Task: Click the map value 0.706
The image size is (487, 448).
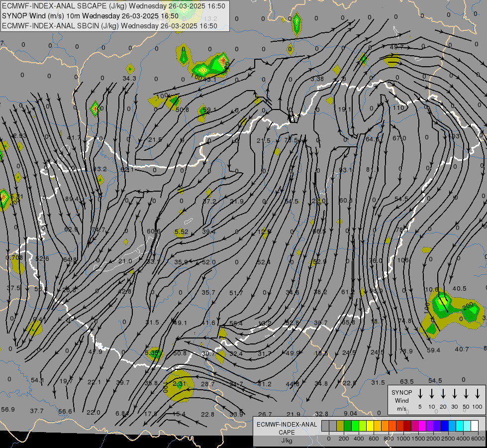Action: (14, 258)
